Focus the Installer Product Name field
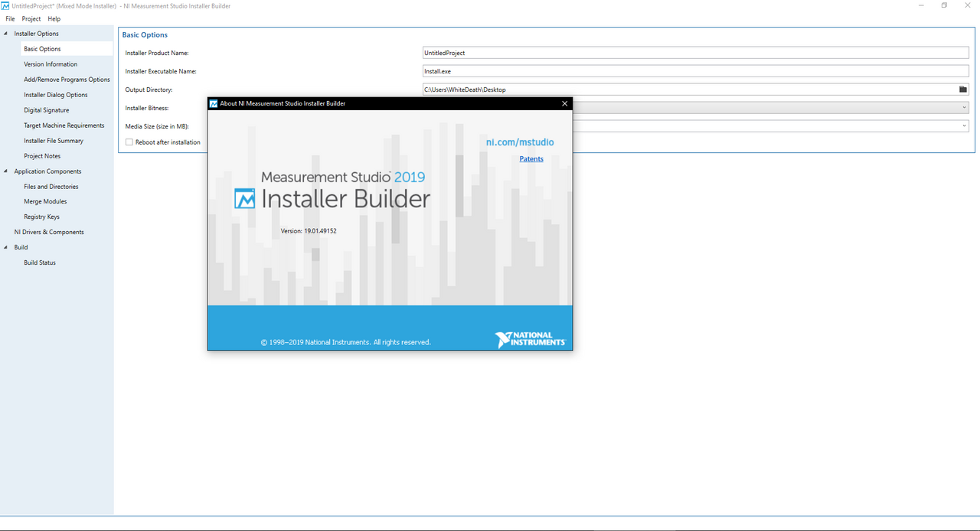Screen dimensions: 980x531 tap(696, 53)
